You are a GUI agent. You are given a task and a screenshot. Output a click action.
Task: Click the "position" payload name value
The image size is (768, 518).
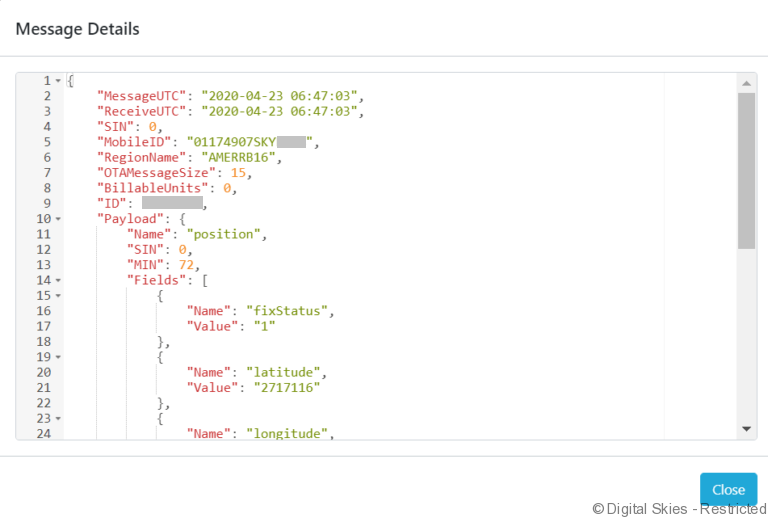click(x=229, y=234)
